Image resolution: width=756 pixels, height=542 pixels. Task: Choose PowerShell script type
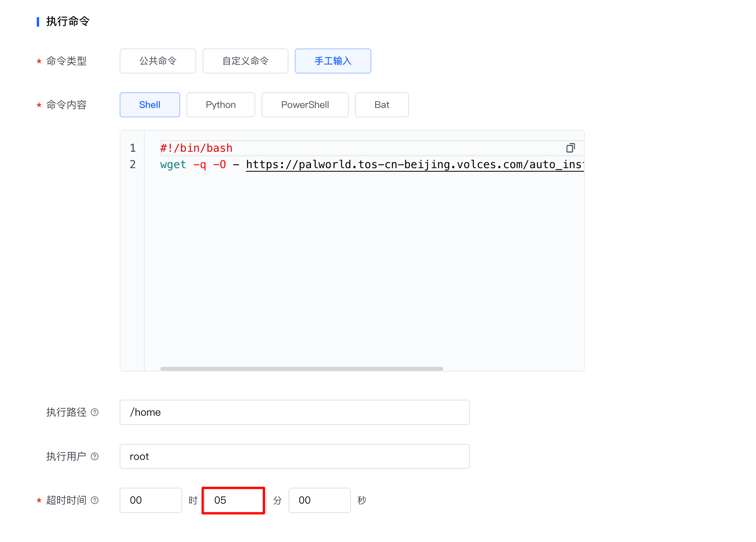305,105
